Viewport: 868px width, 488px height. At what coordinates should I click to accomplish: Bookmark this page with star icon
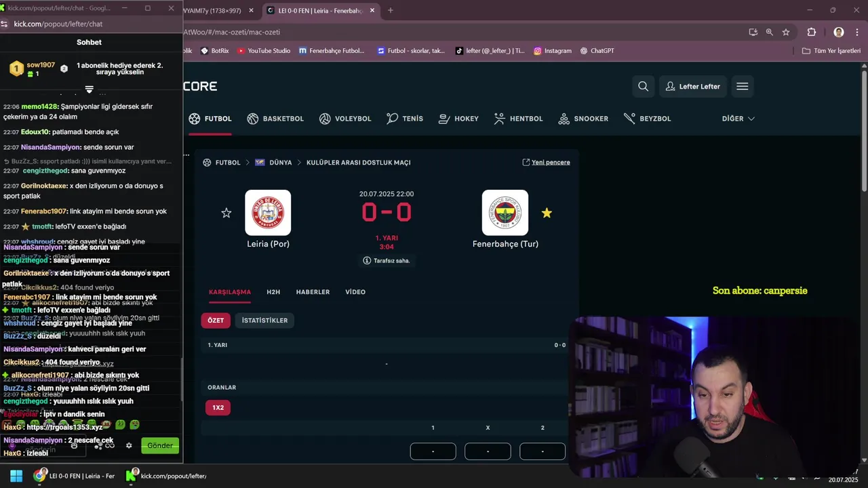(x=785, y=32)
